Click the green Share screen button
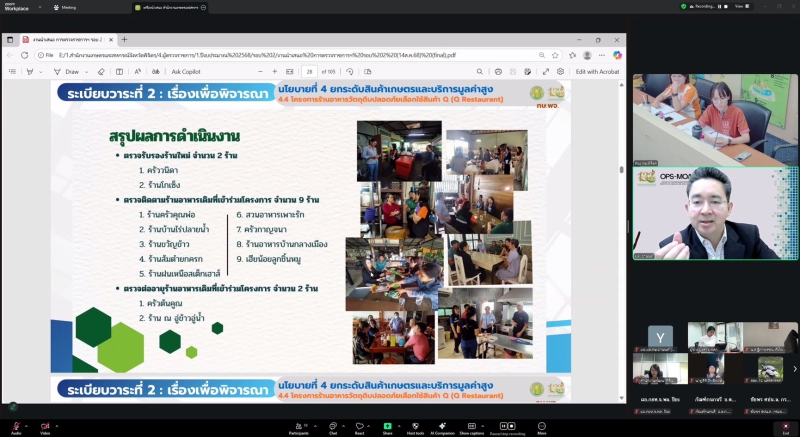The width and height of the screenshot is (800, 437). tap(387, 428)
